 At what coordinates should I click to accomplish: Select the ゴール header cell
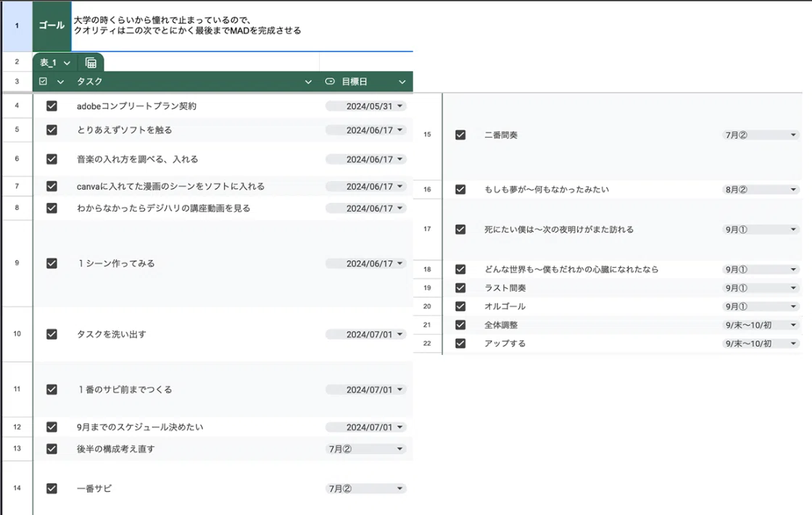point(51,26)
